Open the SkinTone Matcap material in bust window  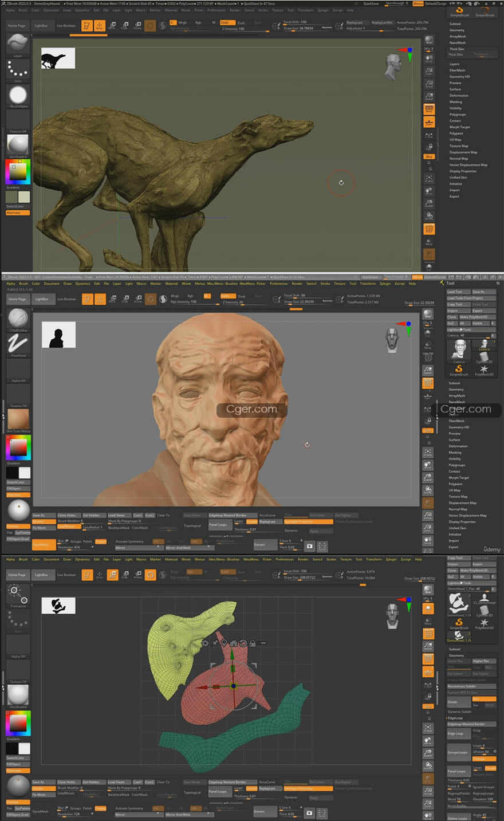click(18, 421)
